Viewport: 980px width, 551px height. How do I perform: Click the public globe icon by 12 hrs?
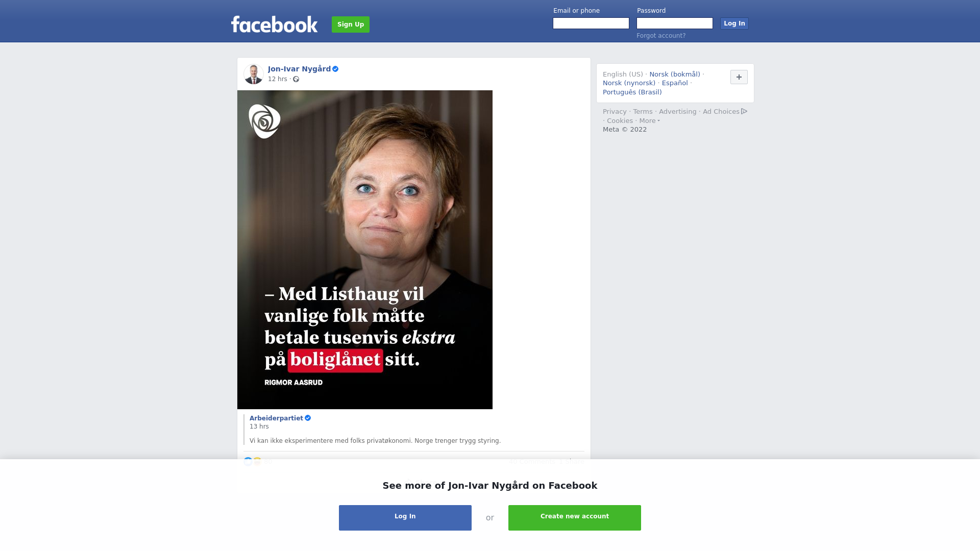coord(296,79)
